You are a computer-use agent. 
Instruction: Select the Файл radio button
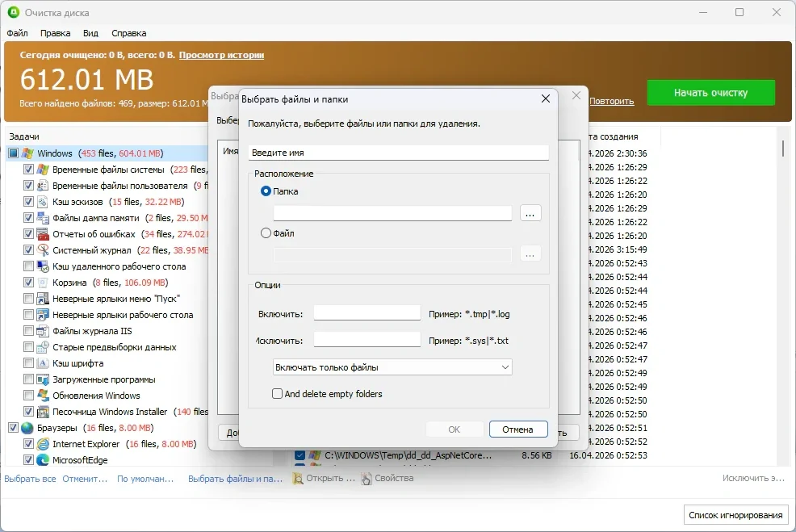click(266, 233)
